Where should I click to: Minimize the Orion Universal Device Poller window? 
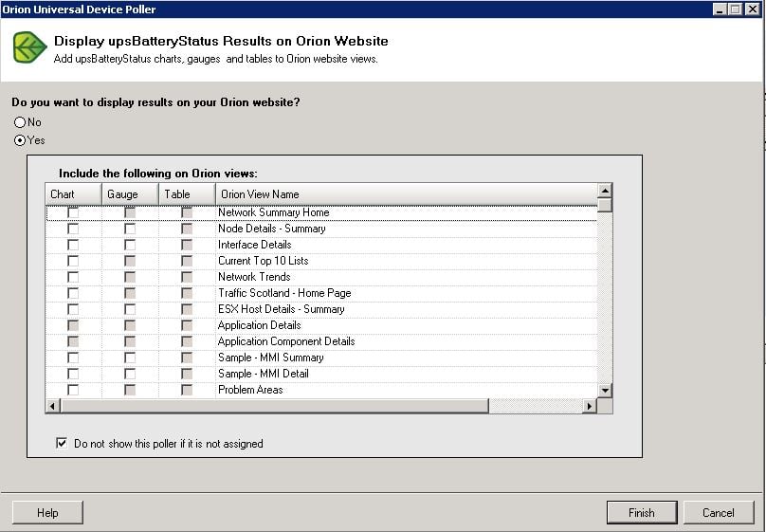720,9
